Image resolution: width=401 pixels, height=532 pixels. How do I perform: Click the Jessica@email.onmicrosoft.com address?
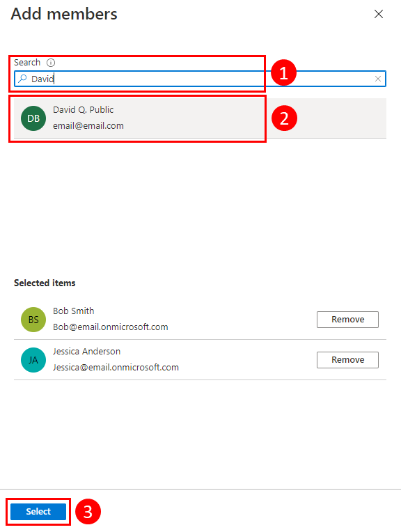116,368
